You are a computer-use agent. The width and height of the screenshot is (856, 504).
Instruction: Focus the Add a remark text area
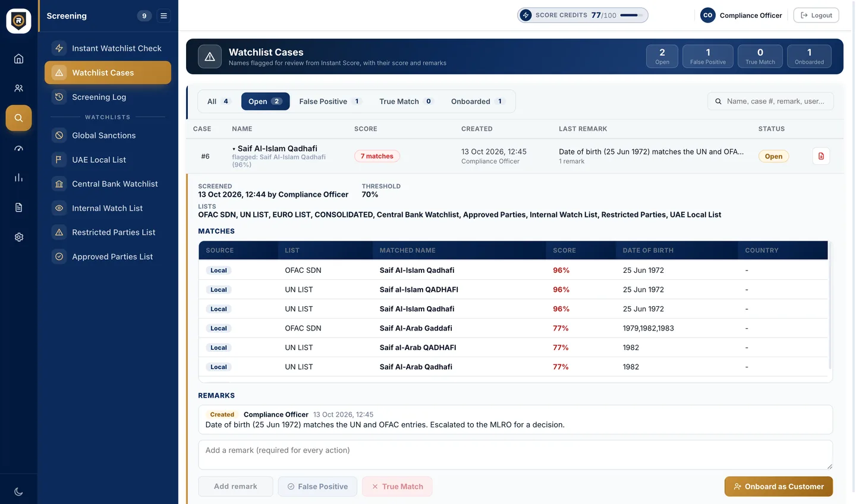pyautogui.click(x=515, y=455)
